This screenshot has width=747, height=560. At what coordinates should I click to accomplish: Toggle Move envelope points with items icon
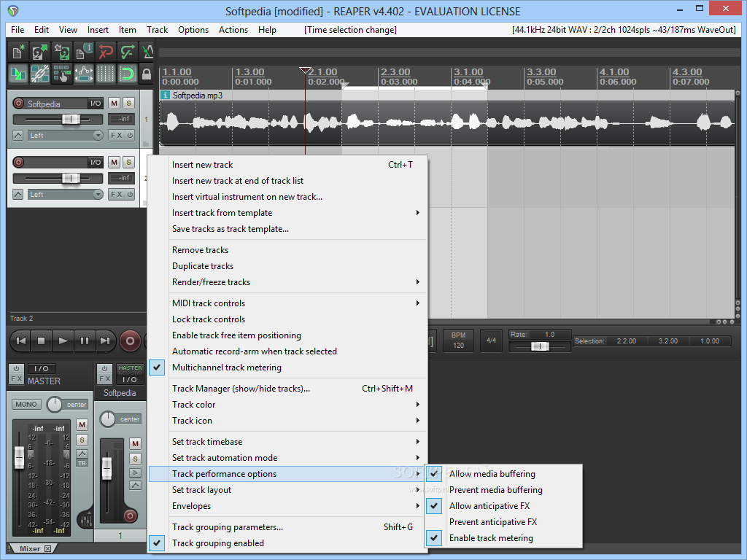pyautogui.click(x=84, y=74)
